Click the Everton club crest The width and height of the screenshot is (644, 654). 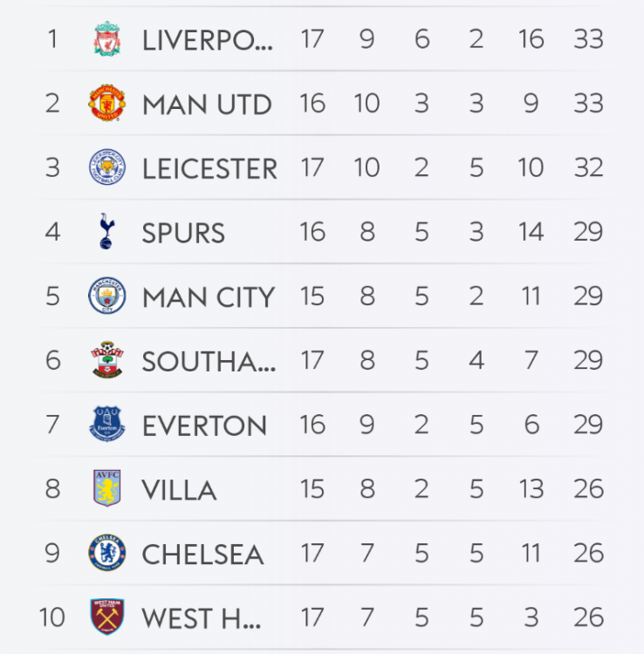pyautogui.click(x=106, y=425)
